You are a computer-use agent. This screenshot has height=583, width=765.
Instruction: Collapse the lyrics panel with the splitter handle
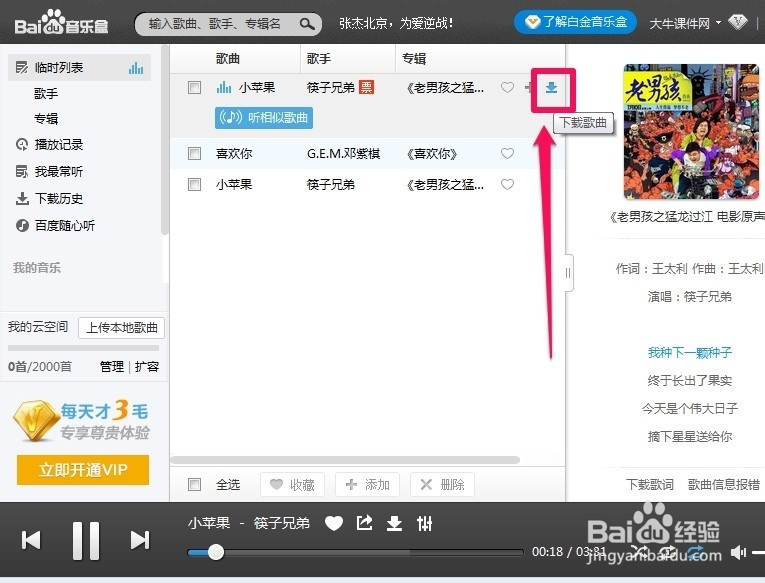pyautogui.click(x=569, y=273)
